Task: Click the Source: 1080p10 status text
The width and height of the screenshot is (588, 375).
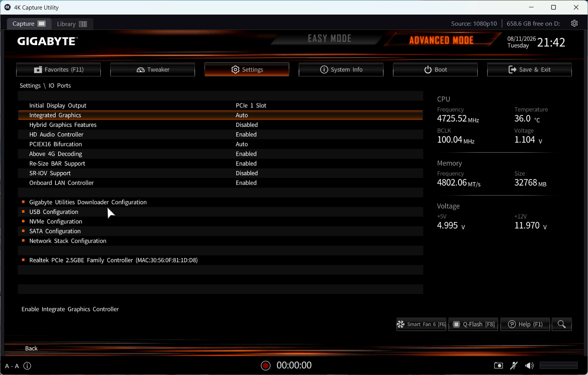Action: point(474,23)
